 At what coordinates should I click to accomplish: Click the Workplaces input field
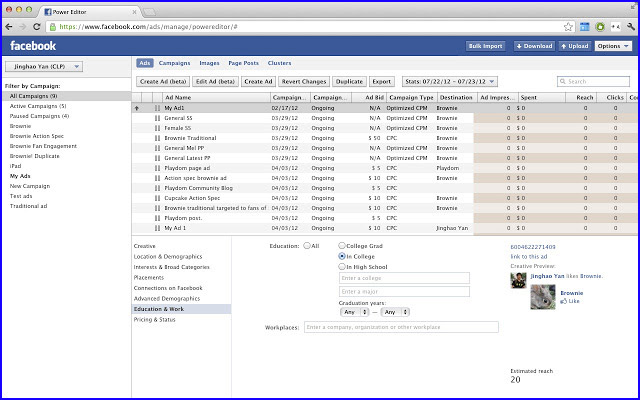(401, 327)
